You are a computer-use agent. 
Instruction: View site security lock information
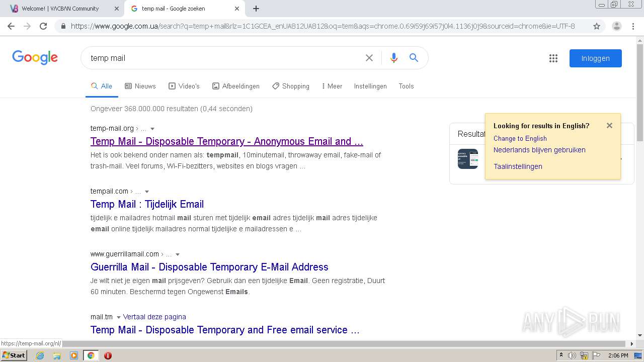pyautogui.click(x=63, y=26)
